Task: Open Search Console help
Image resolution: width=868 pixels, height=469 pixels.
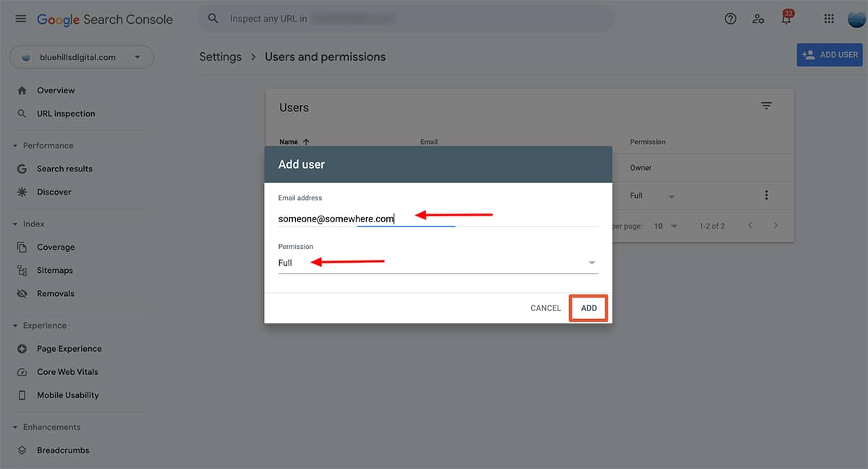Action: tap(730, 18)
